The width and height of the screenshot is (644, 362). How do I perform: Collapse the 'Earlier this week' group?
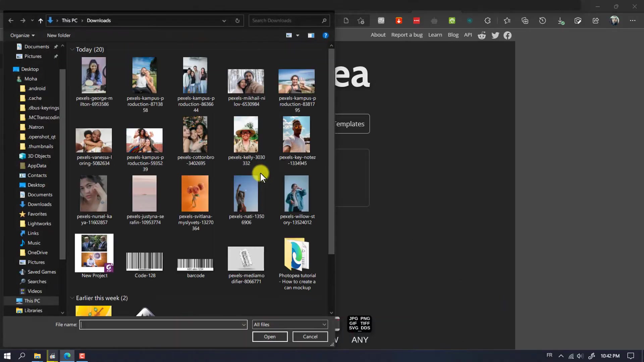72,298
